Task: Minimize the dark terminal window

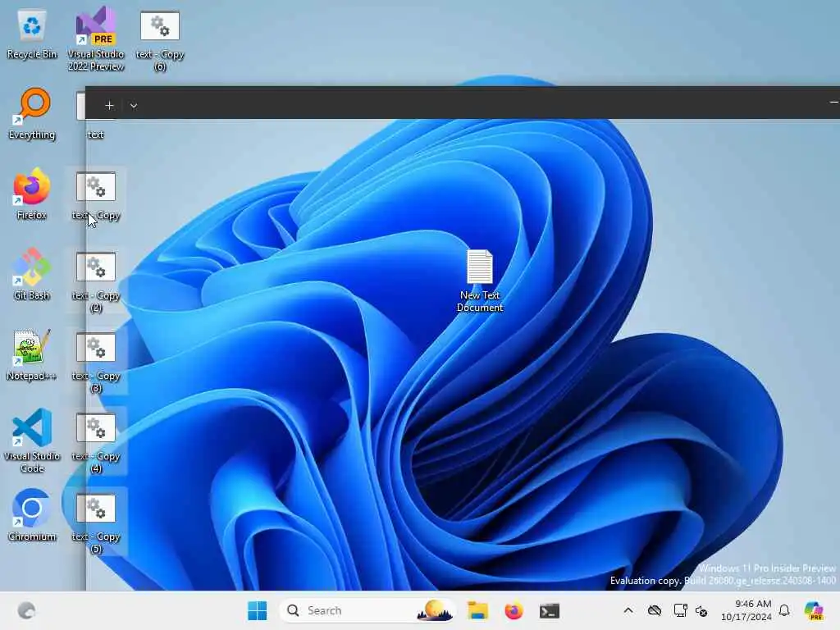Action: tap(833, 102)
